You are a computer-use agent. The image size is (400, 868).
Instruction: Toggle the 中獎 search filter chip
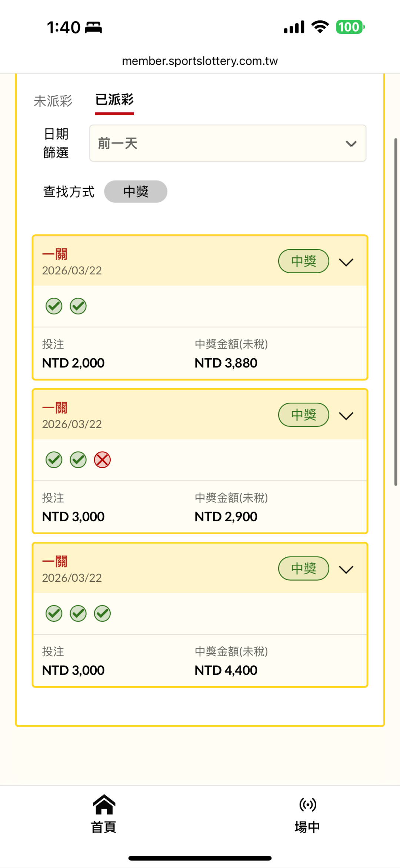[136, 192]
